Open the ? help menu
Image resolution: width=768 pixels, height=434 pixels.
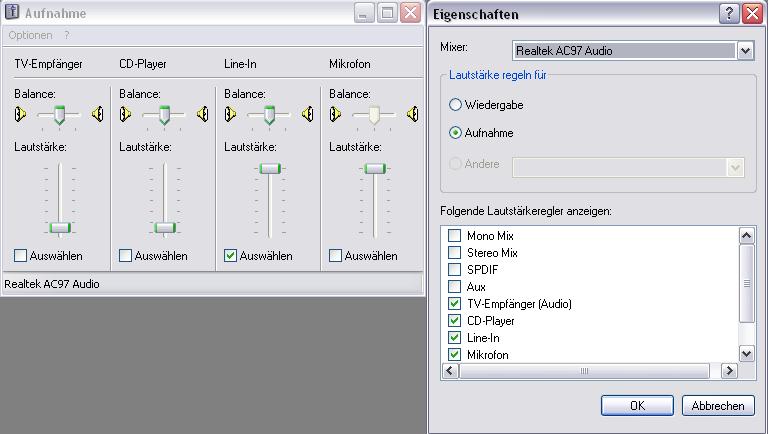(x=67, y=35)
